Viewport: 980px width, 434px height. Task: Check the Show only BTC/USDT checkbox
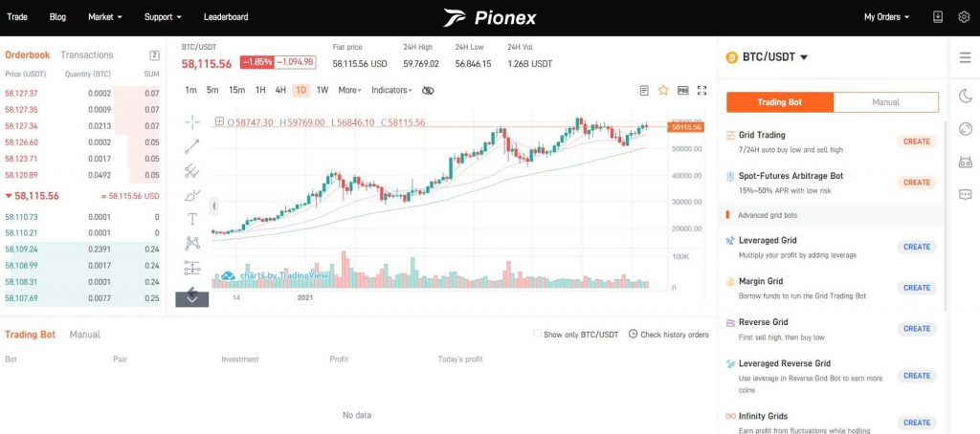click(538, 335)
